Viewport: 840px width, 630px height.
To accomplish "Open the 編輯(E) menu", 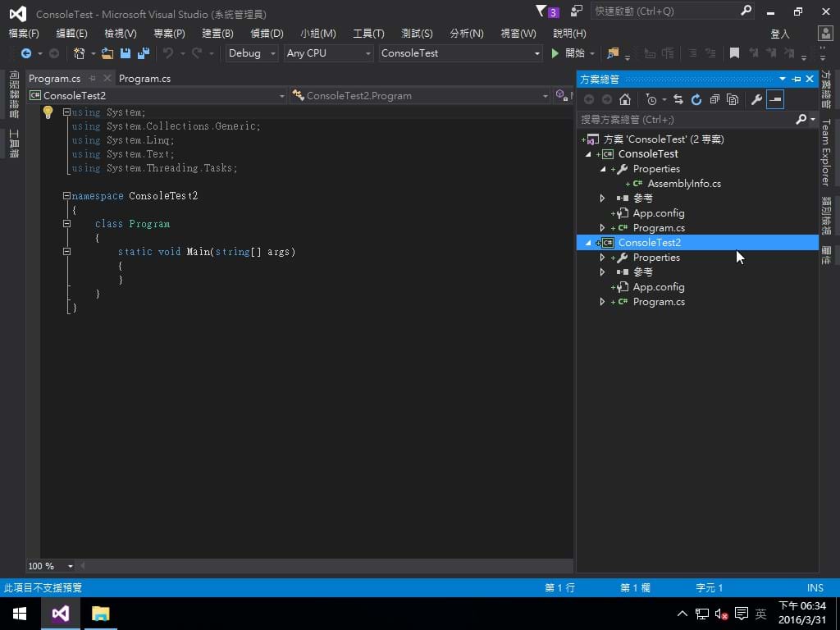I will click(72, 33).
